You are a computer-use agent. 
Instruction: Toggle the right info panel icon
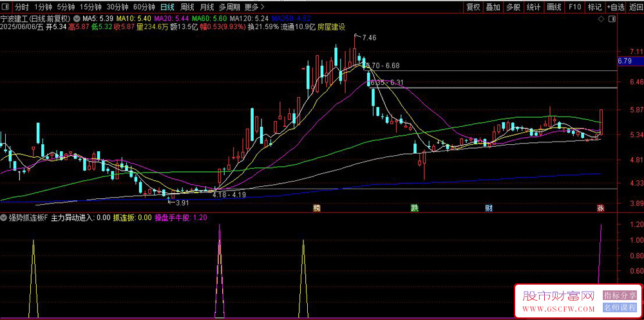click(612, 19)
